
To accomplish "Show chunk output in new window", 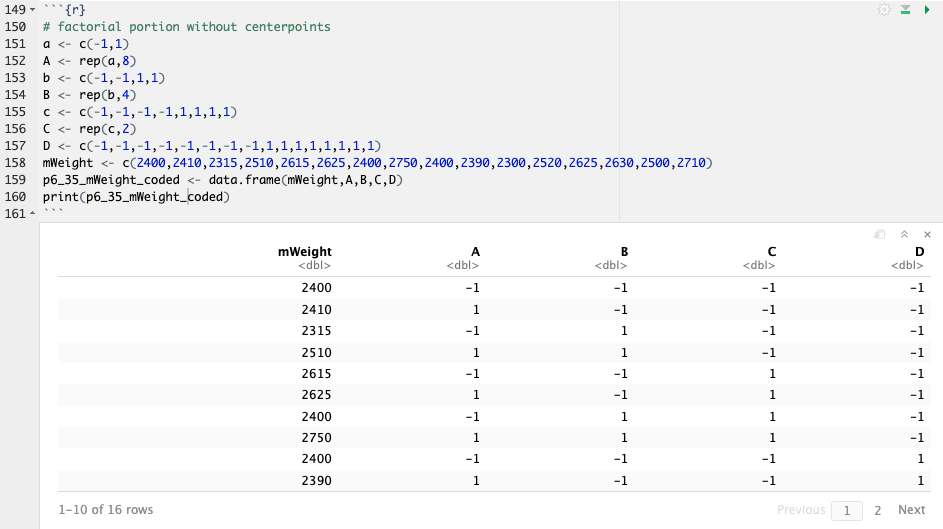I will tap(880, 234).
